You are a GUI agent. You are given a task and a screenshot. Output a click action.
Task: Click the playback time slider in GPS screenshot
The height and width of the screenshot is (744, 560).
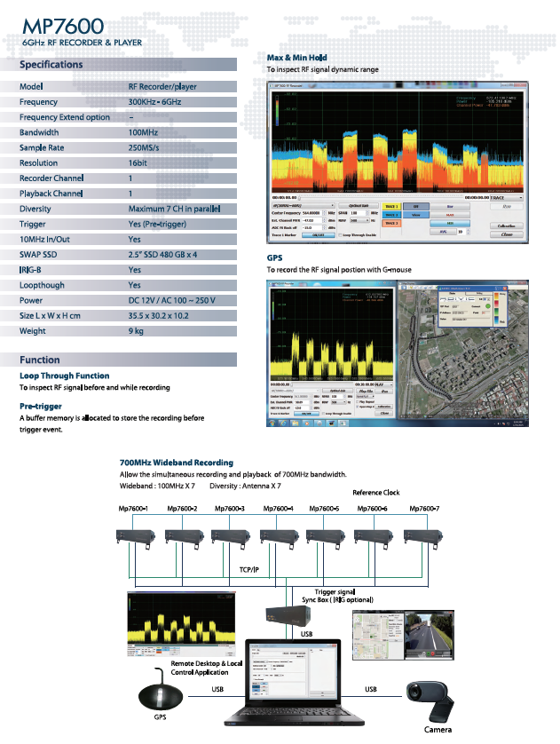pyautogui.click(x=322, y=384)
